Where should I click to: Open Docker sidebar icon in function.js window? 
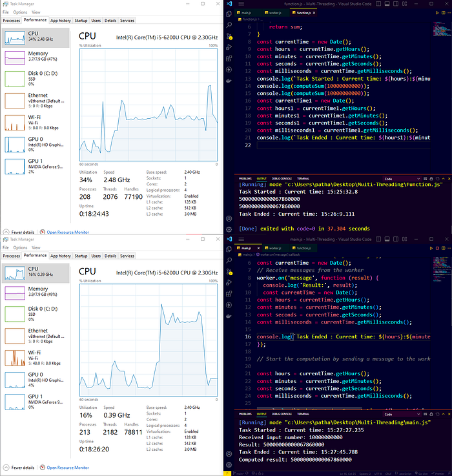pyautogui.click(x=229, y=81)
